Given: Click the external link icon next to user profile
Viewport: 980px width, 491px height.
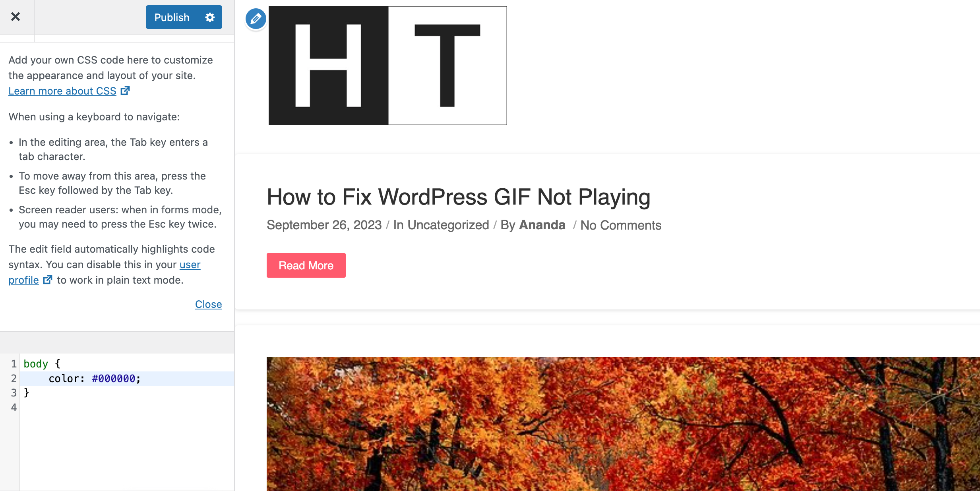Looking at the screenshot, I should click(x=49, y=279).
